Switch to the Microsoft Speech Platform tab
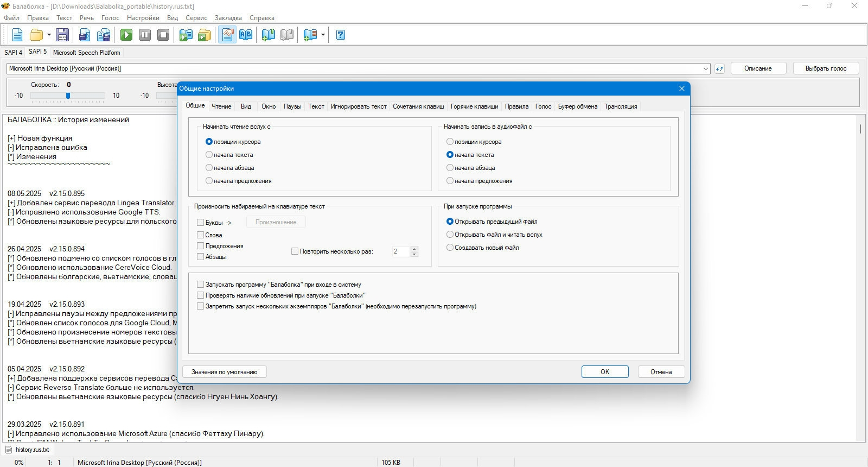Image resolution: width=868 pixels, height=467 pixels. [87, 53]
